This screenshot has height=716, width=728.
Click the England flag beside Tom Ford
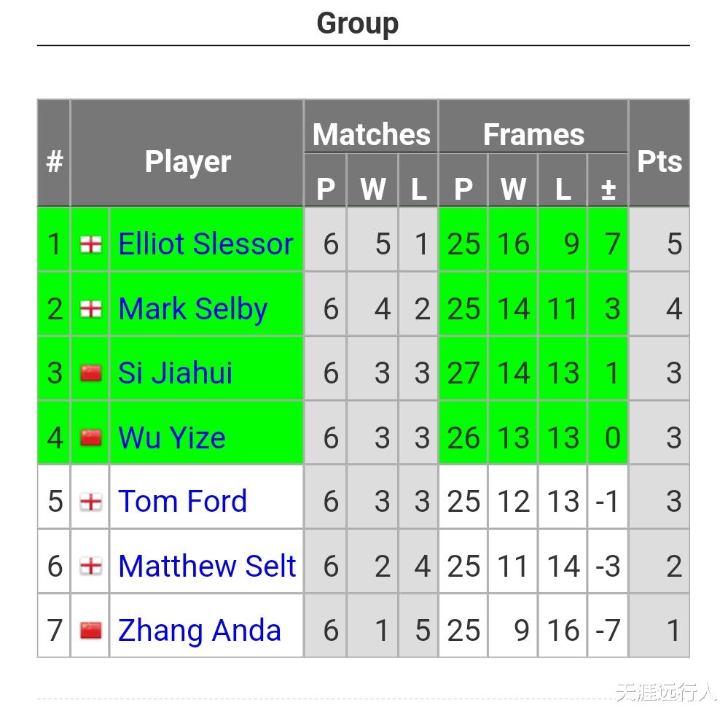pyautogui.click(x=90, y=502)
